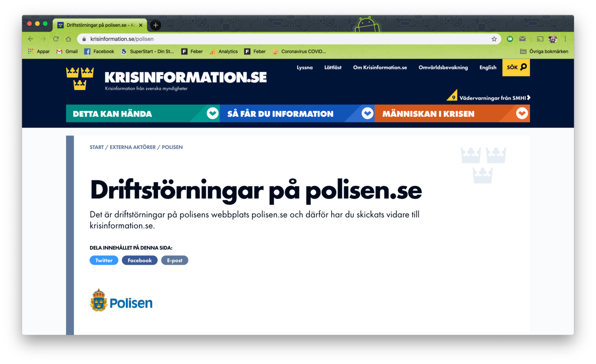Open the Chrome three-dot menu
Screen dimensions: 596x364
click(x=565, y=39)
